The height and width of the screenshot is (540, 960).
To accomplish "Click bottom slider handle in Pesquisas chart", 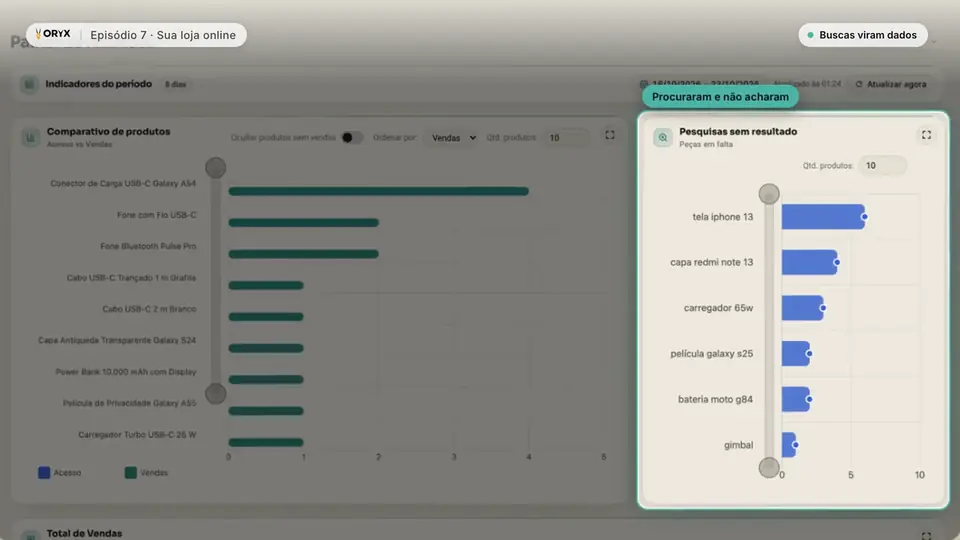I will (769, 468).
